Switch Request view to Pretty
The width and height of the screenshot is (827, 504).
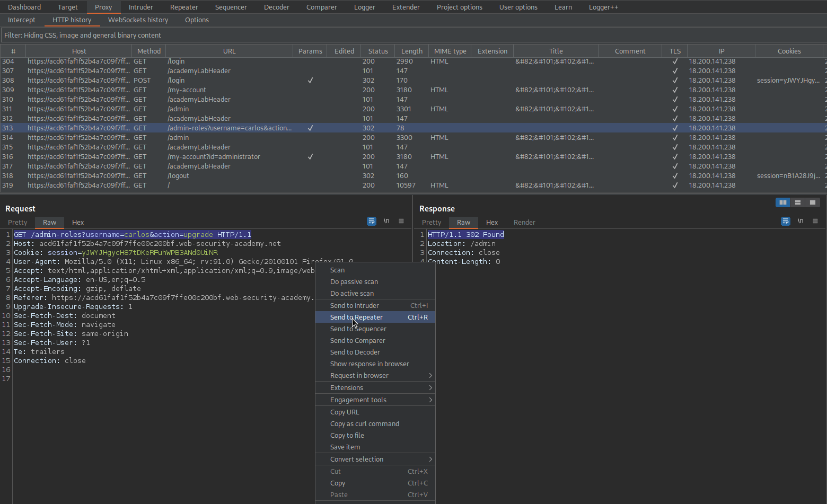(x=17, y=222)
